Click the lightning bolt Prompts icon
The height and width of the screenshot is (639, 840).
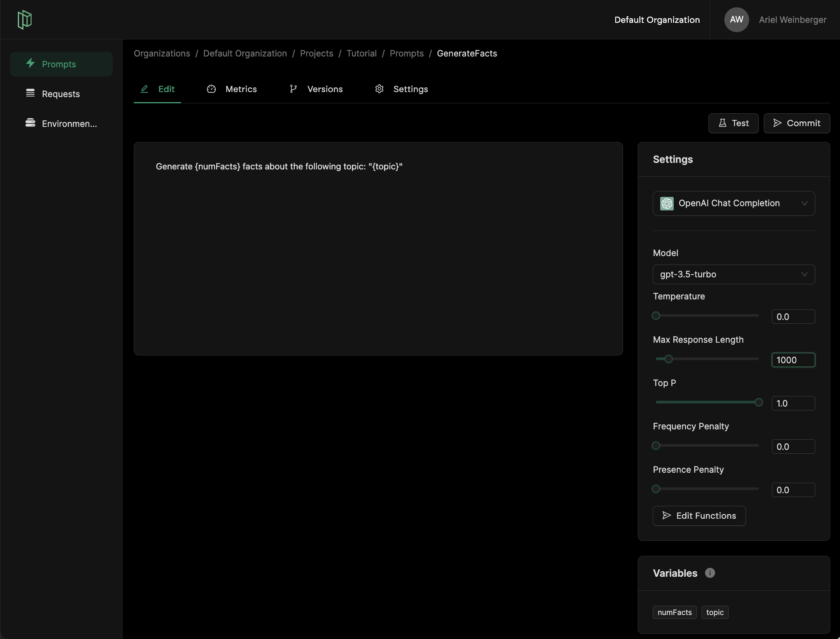point(31,63)
